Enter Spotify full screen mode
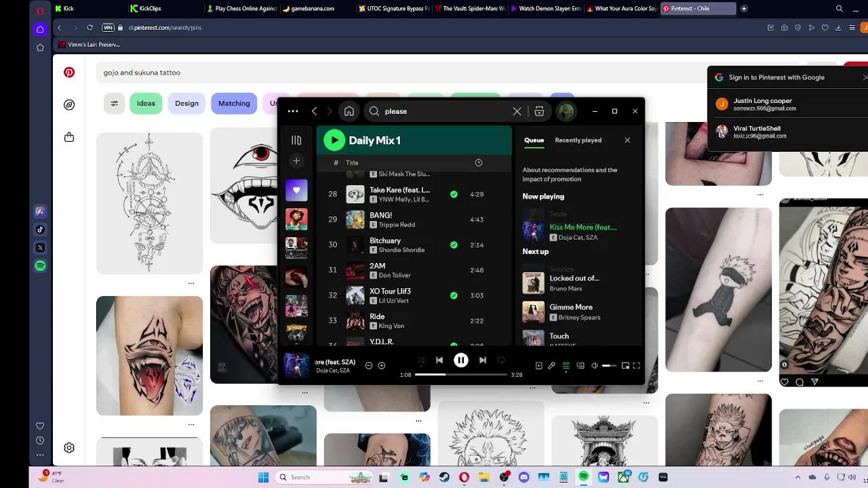The width and height of the screenshot is (868, 488). (637, 366)
